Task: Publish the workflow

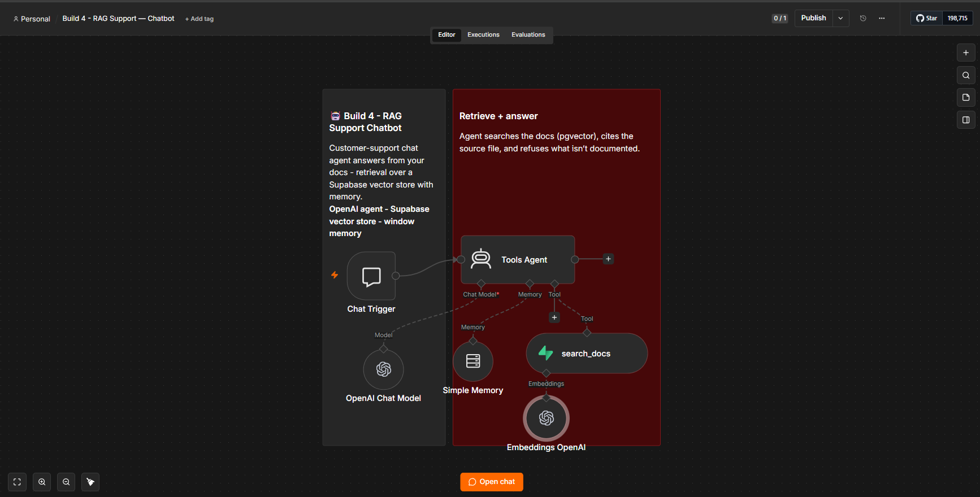Action: point(814,18)
